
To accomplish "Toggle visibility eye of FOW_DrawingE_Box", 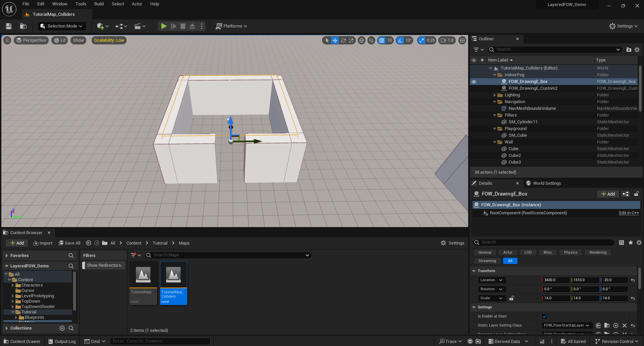I will [474, 82].
